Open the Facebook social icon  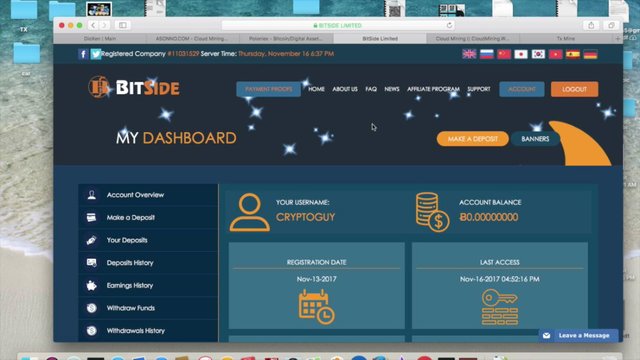click(83, 54)
